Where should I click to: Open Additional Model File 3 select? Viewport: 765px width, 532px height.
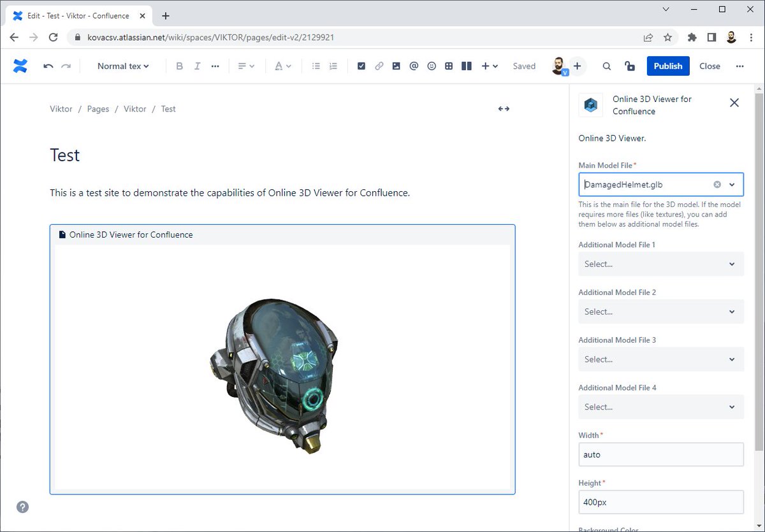coord(660,359)
